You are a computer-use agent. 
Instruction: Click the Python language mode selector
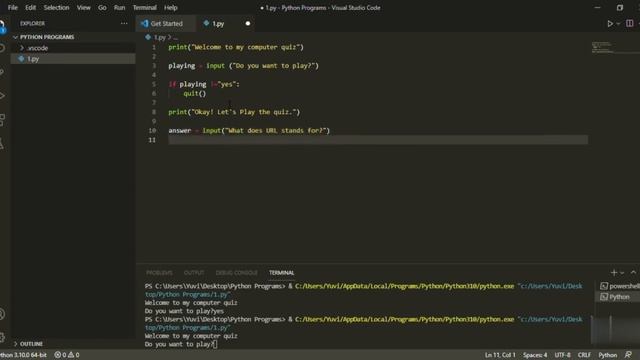607,355
